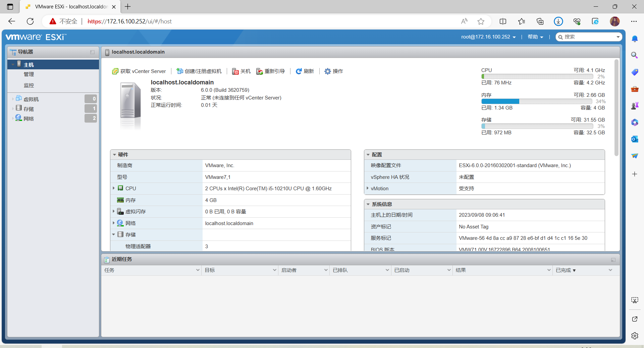Pin the 近期任务 recent tasks panel

(613, 260)
